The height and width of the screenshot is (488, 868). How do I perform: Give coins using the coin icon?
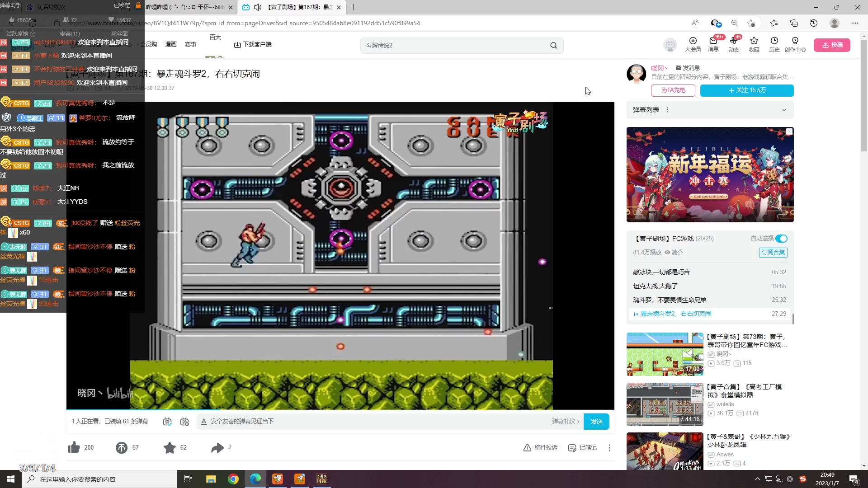[122, 447]
